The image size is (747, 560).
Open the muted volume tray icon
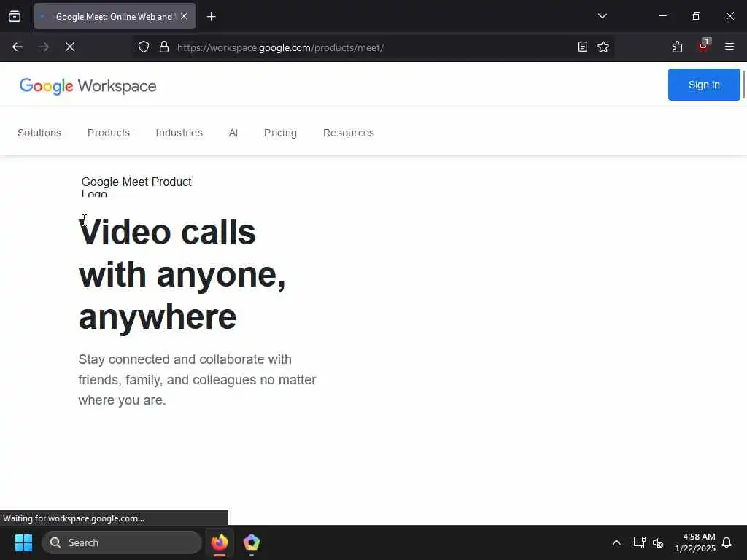pos(658,542)
